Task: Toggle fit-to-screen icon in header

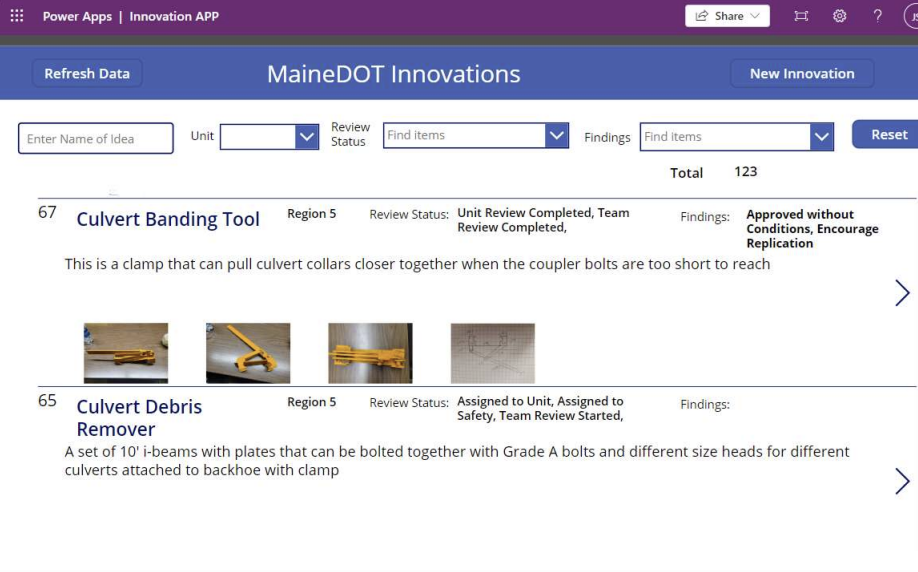Action: (801, 16)
